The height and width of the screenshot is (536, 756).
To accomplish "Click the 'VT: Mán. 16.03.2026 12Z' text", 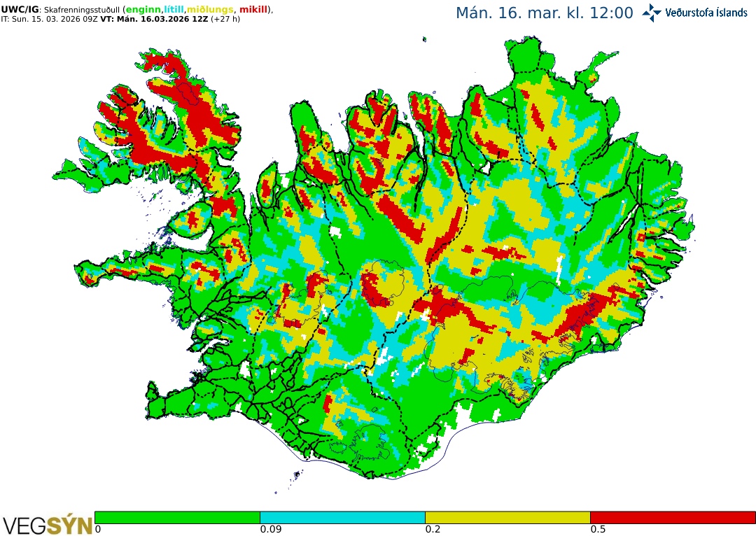I will 154,20.
